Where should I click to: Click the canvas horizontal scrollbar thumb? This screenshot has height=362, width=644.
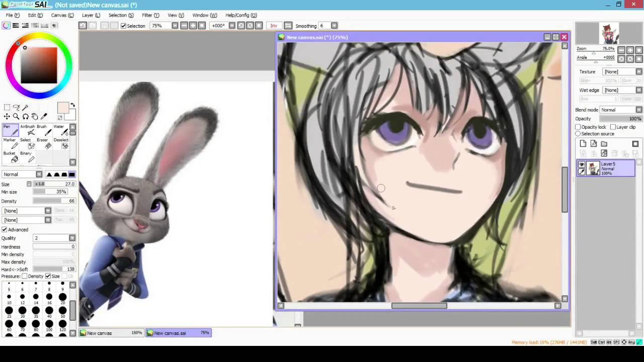coord(419,306)
